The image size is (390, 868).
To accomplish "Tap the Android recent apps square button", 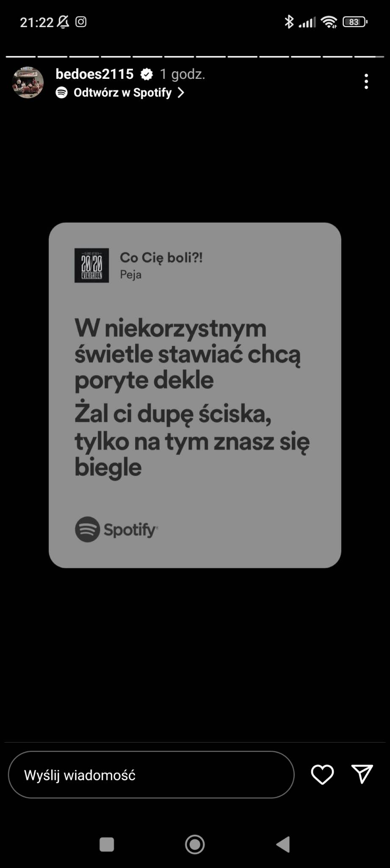I will (x=107, y=844).
